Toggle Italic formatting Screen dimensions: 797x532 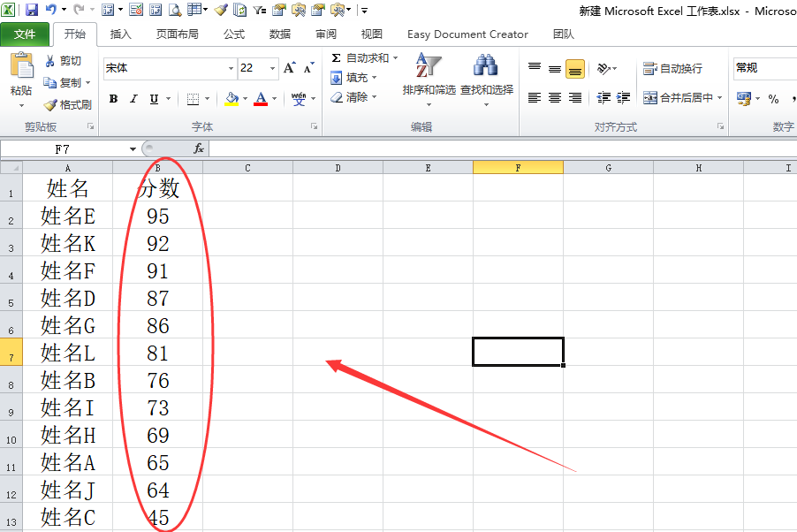[133, 99]
